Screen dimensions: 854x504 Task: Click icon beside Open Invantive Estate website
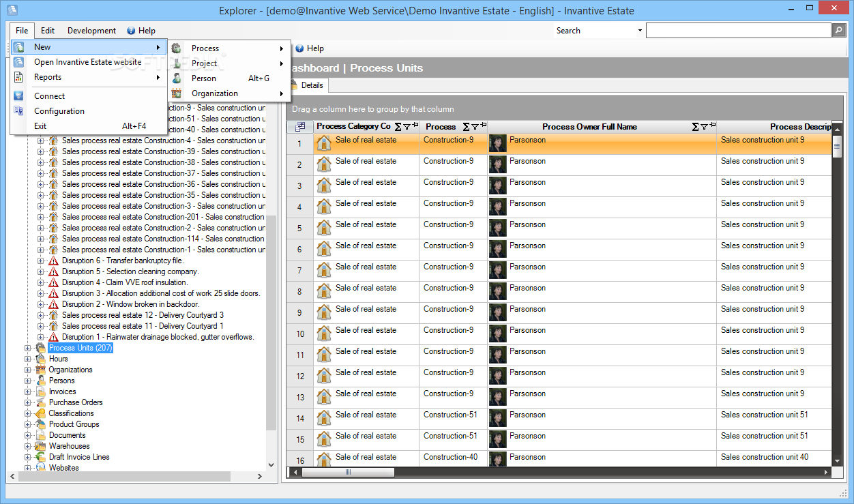click(18, 62)
